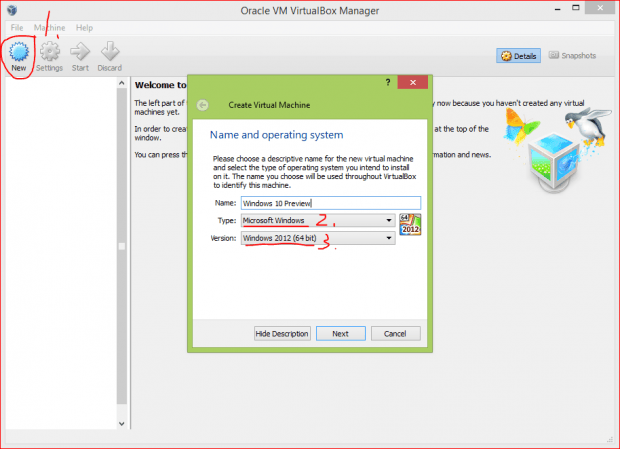Click the "Name and operating system" heading
This screenshot has width=620, height=449.
276,135
